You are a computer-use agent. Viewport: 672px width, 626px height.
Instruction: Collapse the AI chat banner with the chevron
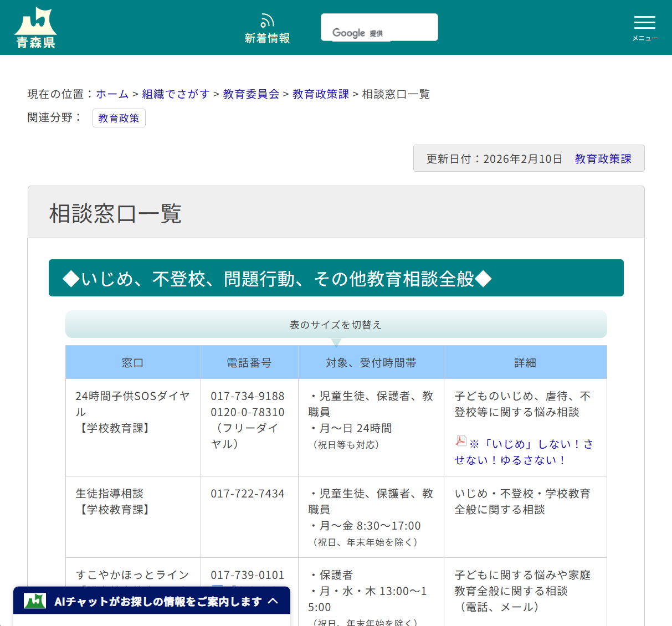273,600
